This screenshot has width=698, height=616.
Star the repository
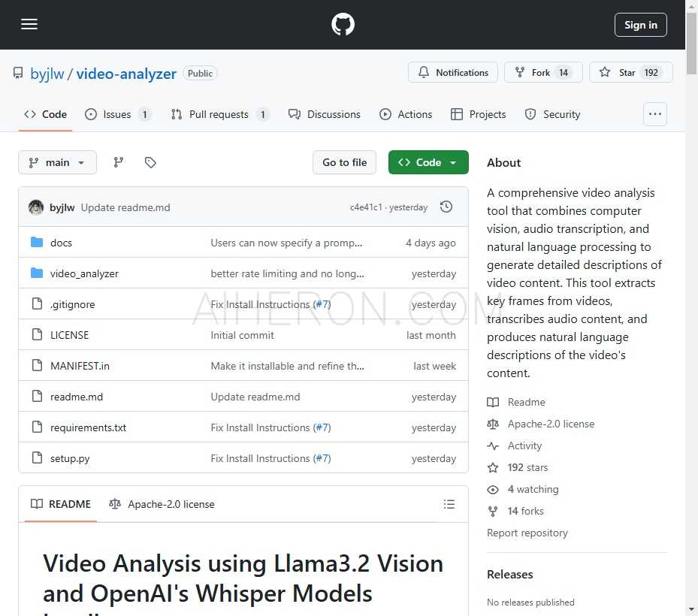pos(631,73)
